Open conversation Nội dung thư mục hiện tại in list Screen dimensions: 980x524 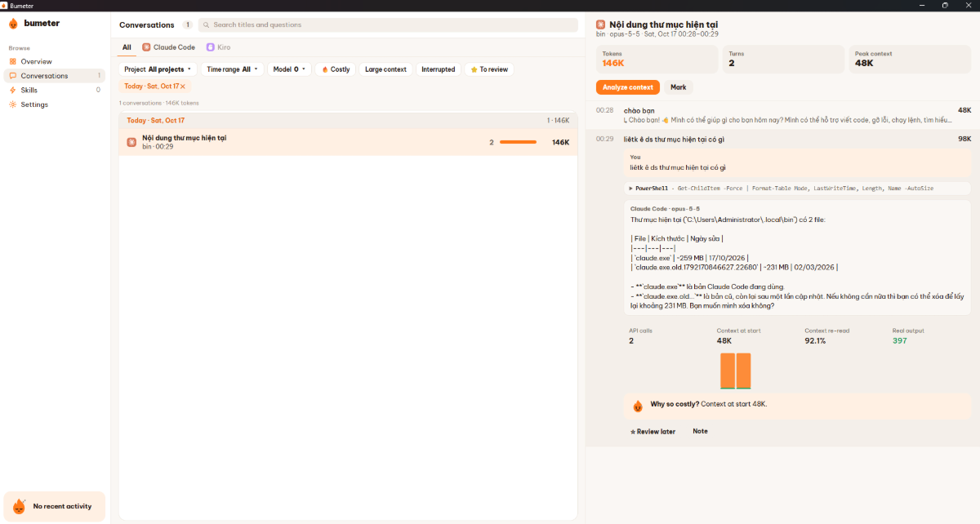click(x=349, y=142)
